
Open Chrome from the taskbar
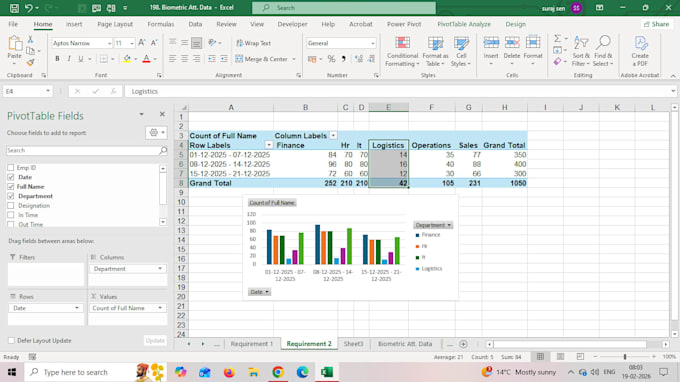[x=278, y=372]
